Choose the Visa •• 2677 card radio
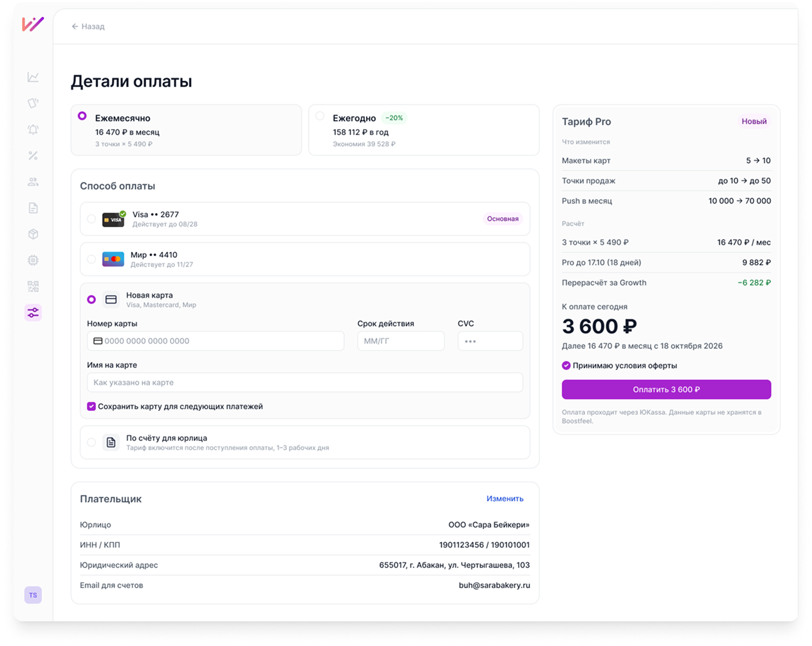Screen dimensions: 812x646 point(91,219)
